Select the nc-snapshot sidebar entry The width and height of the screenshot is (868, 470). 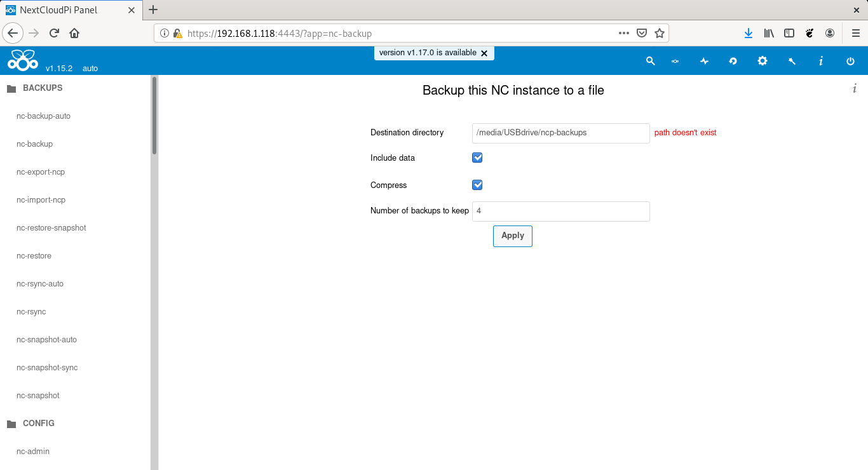(37, 396)
